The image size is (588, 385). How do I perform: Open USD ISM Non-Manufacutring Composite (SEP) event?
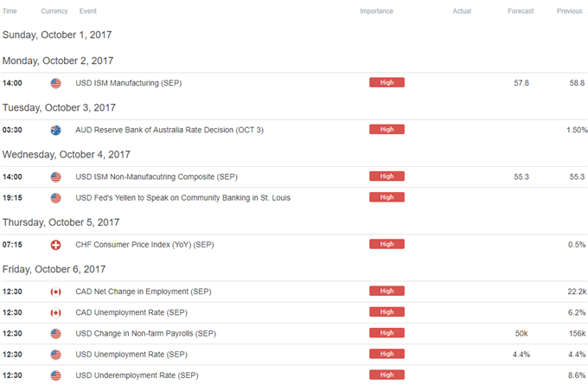[x=157, y=176]
